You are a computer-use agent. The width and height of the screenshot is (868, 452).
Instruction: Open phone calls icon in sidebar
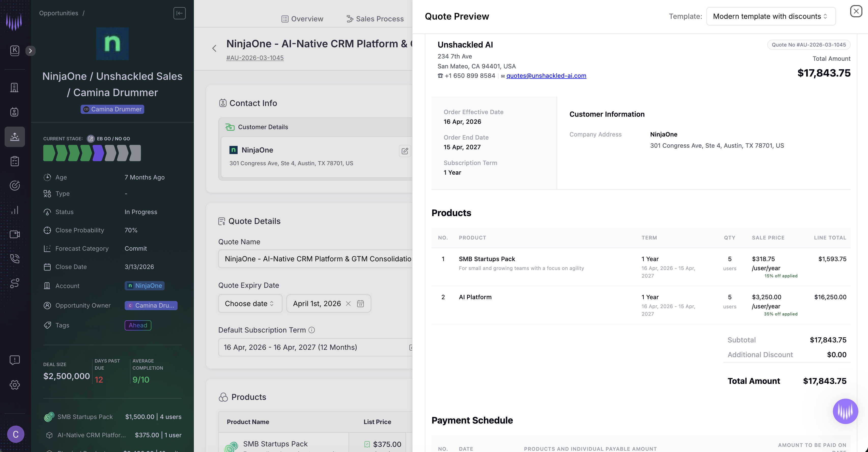15,259
